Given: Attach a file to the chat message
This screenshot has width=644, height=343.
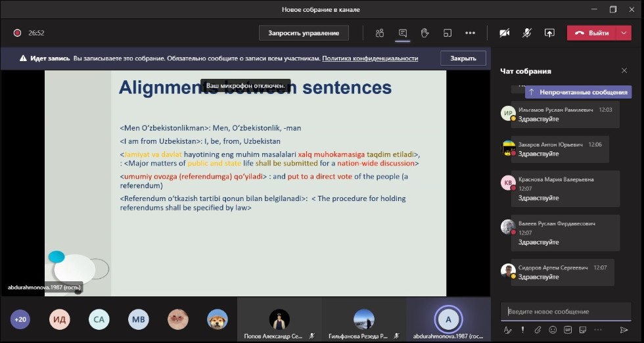Looking at the screenshot, I should (x=538, y=330).
